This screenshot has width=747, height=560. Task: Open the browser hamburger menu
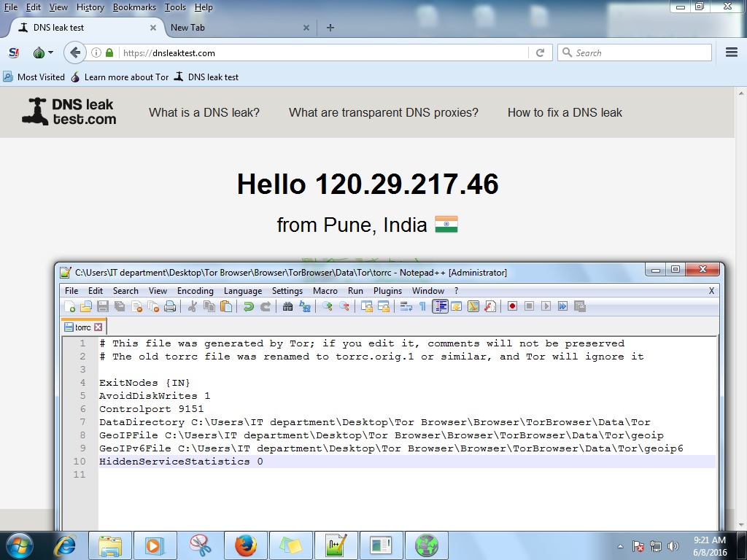pos(732,52)
